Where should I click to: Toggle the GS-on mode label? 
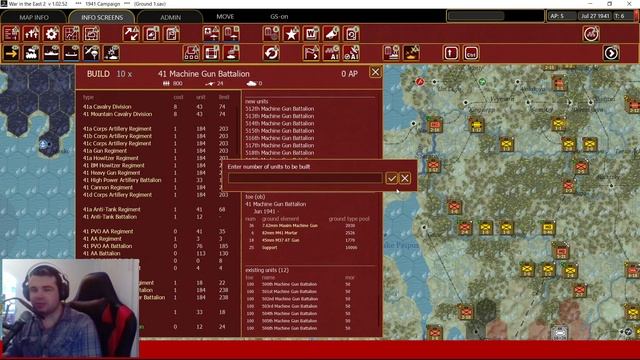[279, 17]
